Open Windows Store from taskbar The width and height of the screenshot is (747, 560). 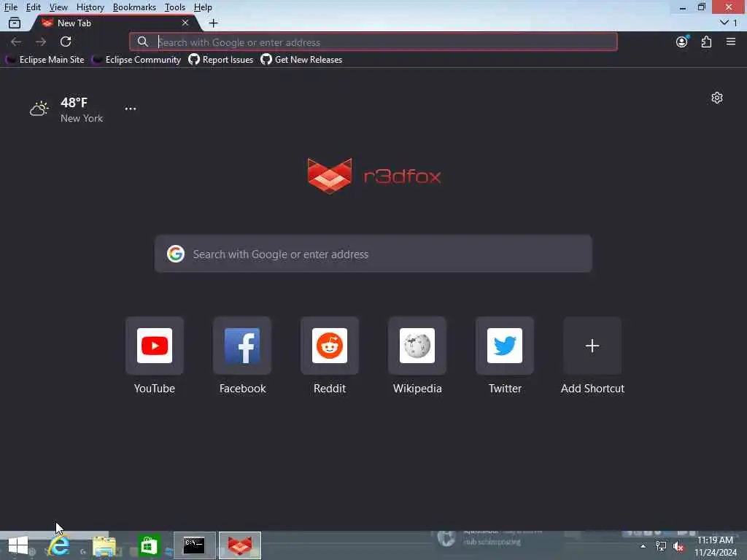click(149, 545)
